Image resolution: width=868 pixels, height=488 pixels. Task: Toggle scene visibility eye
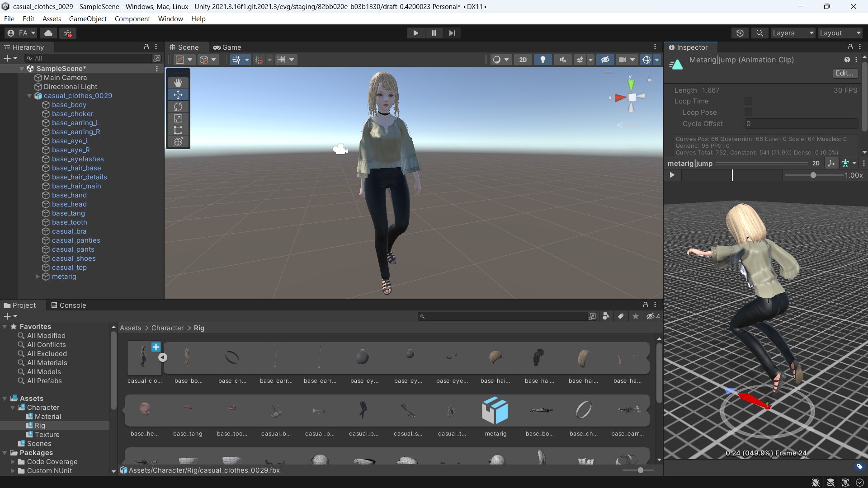[x=605, y=60]
